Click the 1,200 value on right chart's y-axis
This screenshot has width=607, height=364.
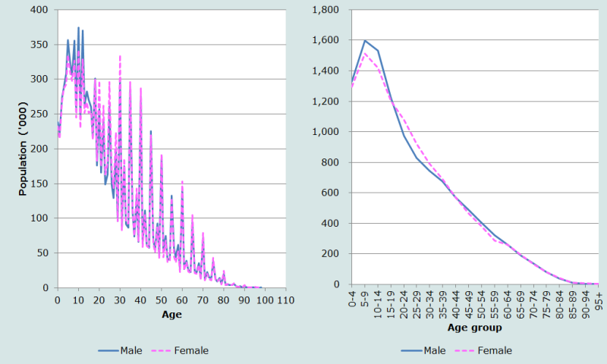coord(326,102)
